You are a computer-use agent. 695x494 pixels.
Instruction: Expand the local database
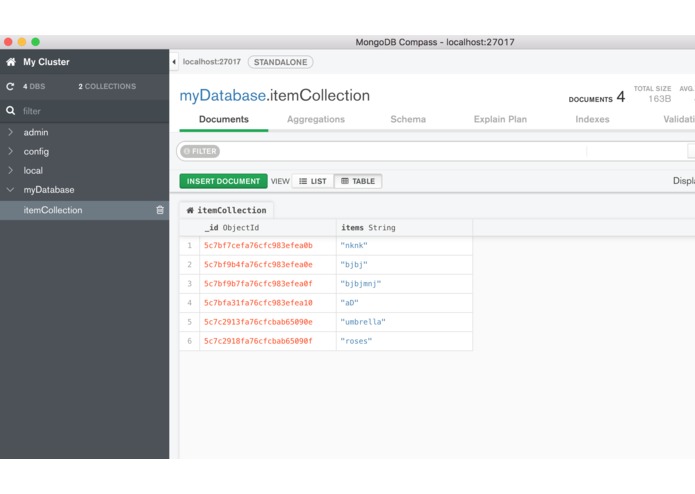pyautogui.click(x=10, y=170)
